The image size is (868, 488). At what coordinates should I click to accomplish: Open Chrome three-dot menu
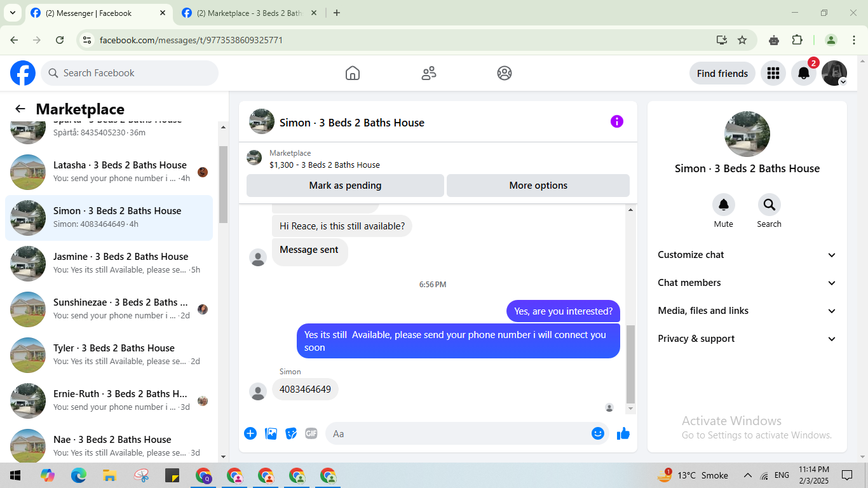854,40
